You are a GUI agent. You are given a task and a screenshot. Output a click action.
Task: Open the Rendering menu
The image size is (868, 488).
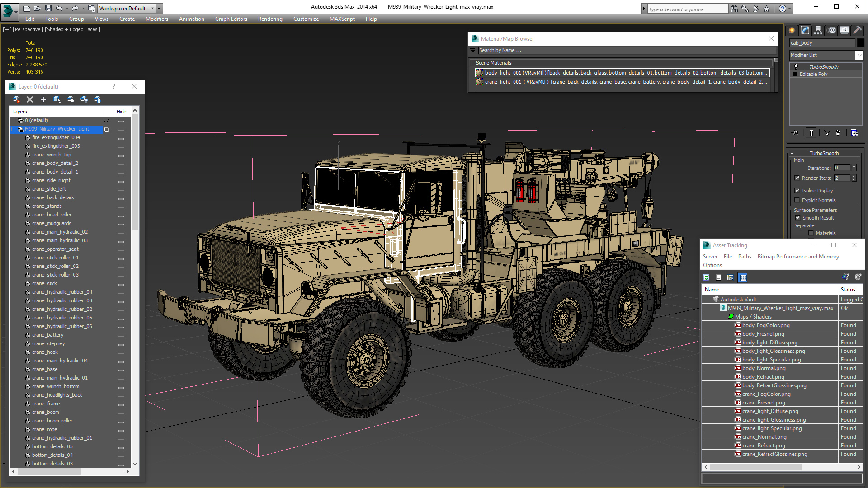coord(270,19)
